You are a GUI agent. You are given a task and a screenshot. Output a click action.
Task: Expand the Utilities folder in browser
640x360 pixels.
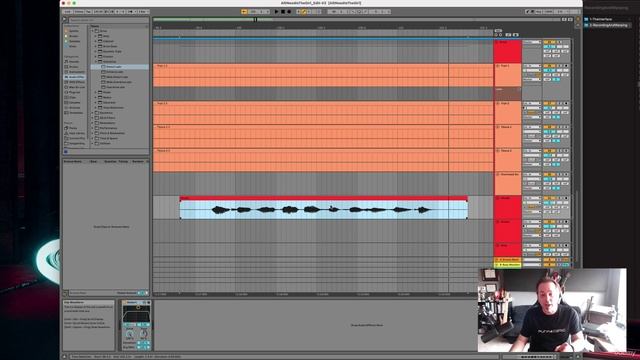(93, 143)
